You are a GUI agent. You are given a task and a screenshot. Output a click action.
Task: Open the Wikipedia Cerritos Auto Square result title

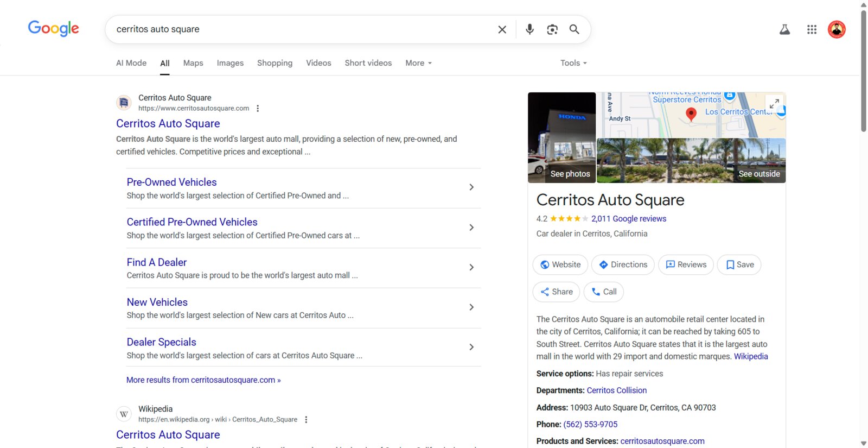coord(168,435)
